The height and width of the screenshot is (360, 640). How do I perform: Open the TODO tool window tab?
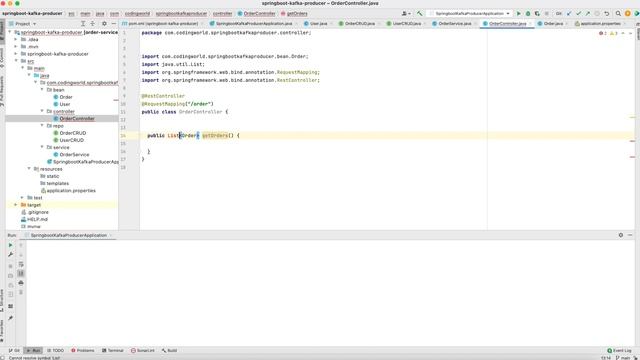click(56, 351)
